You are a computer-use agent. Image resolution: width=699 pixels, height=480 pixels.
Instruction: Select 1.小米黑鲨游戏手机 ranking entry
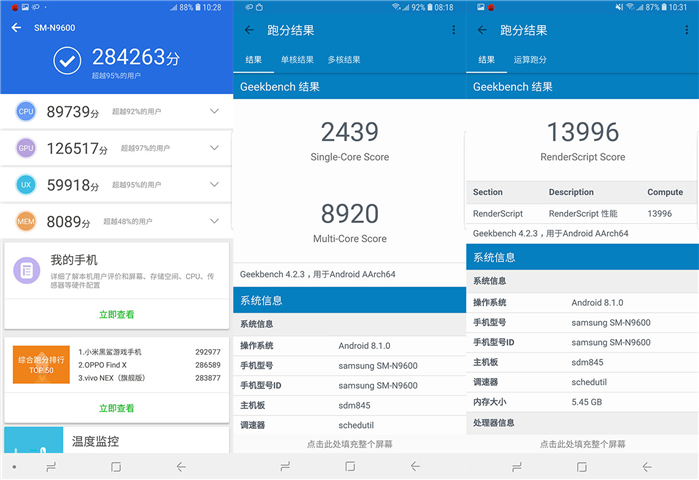[149, 352]
